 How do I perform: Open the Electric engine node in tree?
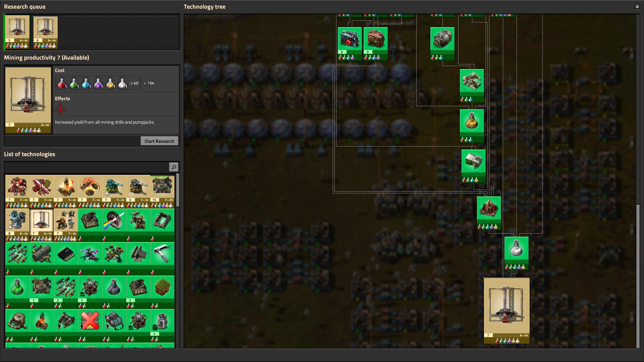coord(442,44)
